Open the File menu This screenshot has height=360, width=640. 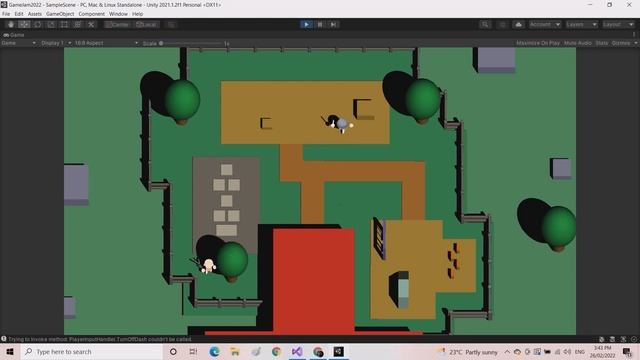point(6,14)
